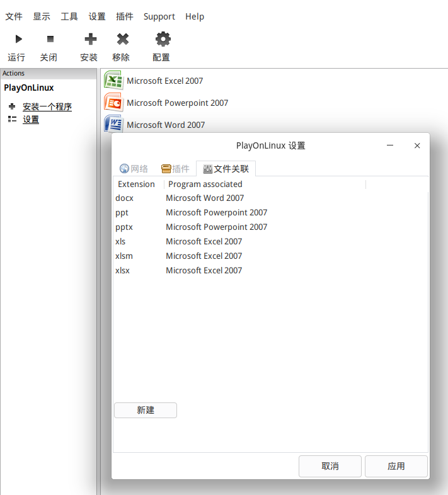This screenshot has height=495, width=448.
Task: Open the Configure (配置) gear icon
Action: coord(163,39)
